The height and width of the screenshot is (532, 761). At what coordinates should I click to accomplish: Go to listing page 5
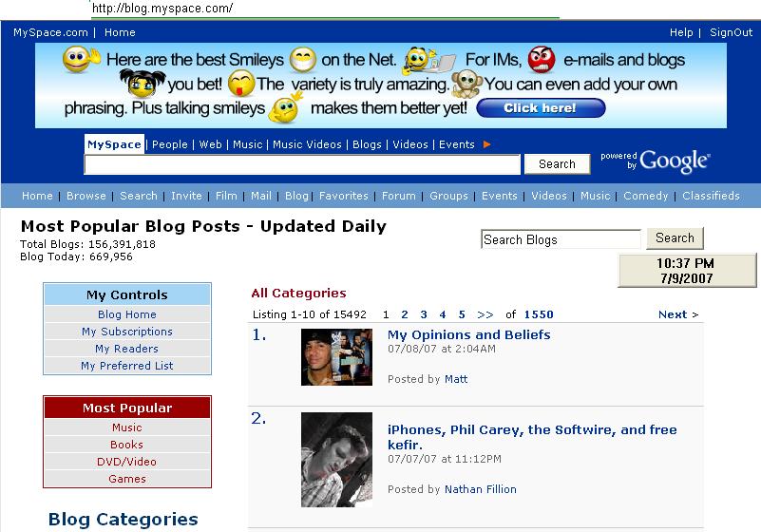point(462,314)
